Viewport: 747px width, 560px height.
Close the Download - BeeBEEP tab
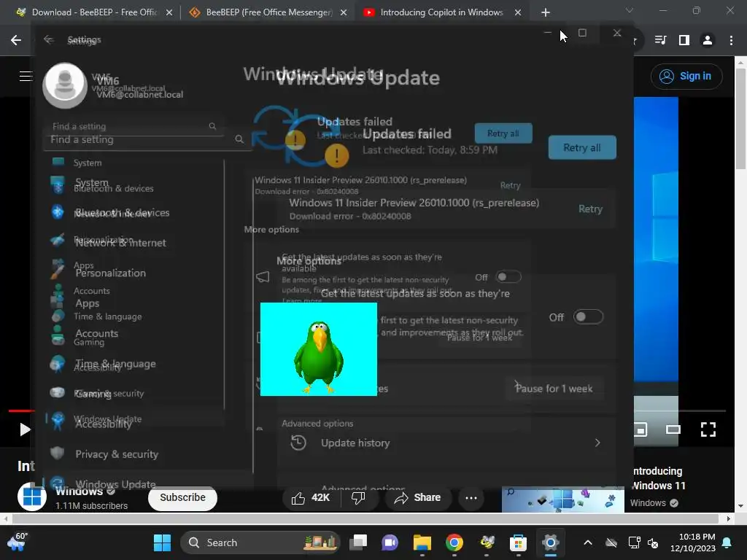(169, 12)
